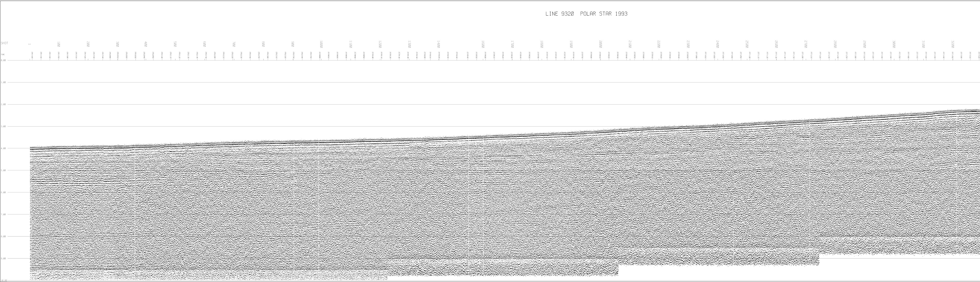The width and height of the screenshot is (980, 282).
Task: Select shot label 1700
Action: click(x=513, y=44)
